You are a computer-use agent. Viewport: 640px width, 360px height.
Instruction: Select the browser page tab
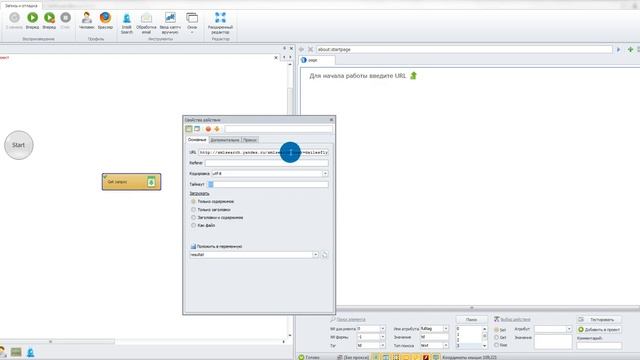point(317,60)
